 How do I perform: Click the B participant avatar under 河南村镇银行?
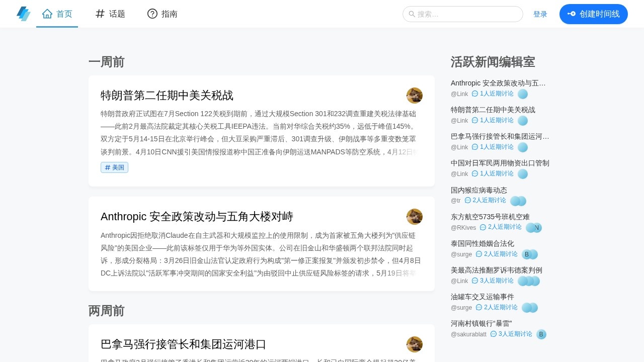[x=541, y=334]
